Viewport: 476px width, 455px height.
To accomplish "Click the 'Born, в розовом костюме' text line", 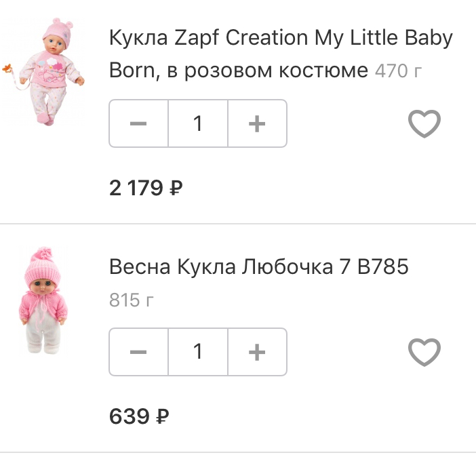I will click(238, 70).
